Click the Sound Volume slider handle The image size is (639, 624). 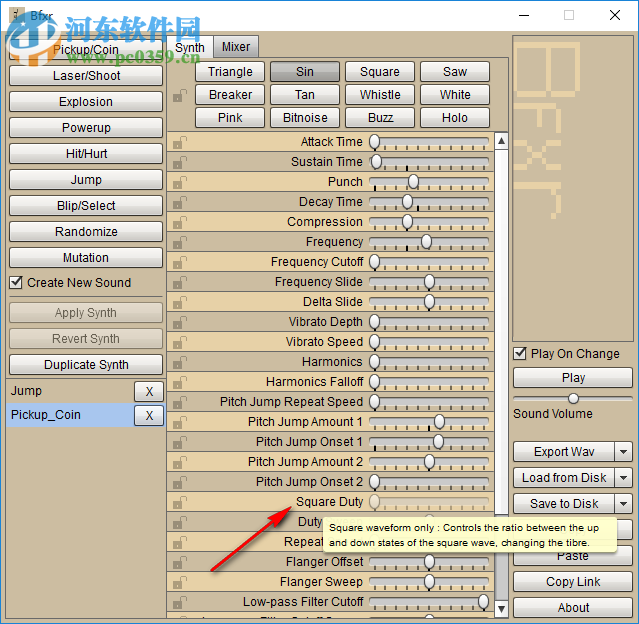coord(573,398)
